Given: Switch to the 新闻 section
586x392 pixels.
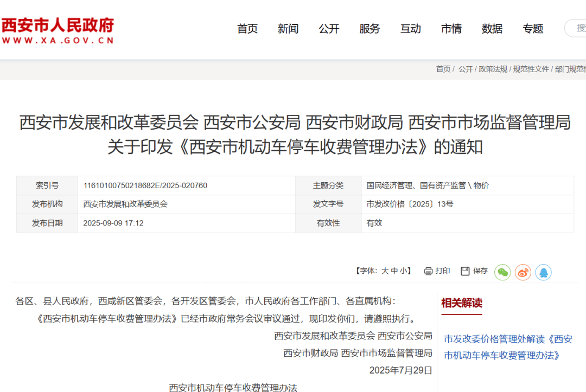Looking at the screenshot, I should (288, 29).
